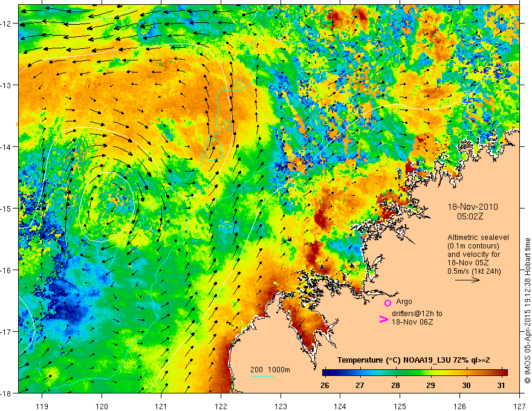Click the 'Temperature (°C) NOAA19_L3U' title

[393, 360]
